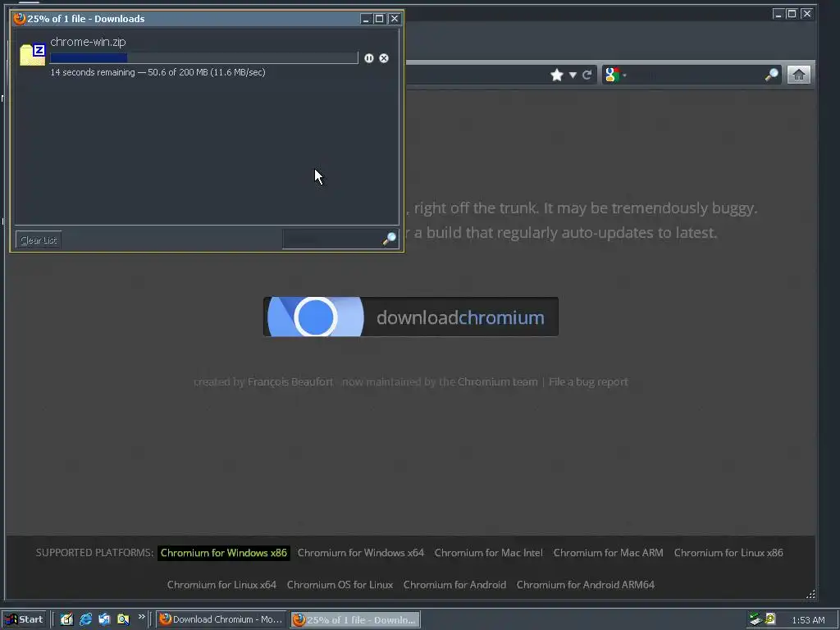Click the Firefox search magnifier icon
The width and height of the screenshot is (840, 630).
(771, 75)
